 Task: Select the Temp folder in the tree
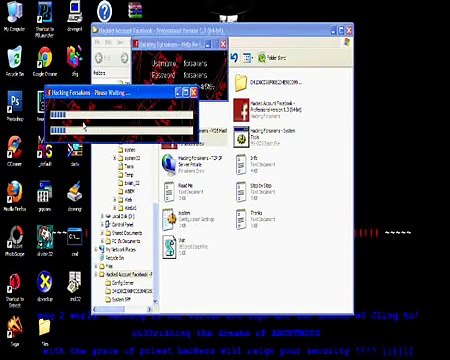[126, 174]
